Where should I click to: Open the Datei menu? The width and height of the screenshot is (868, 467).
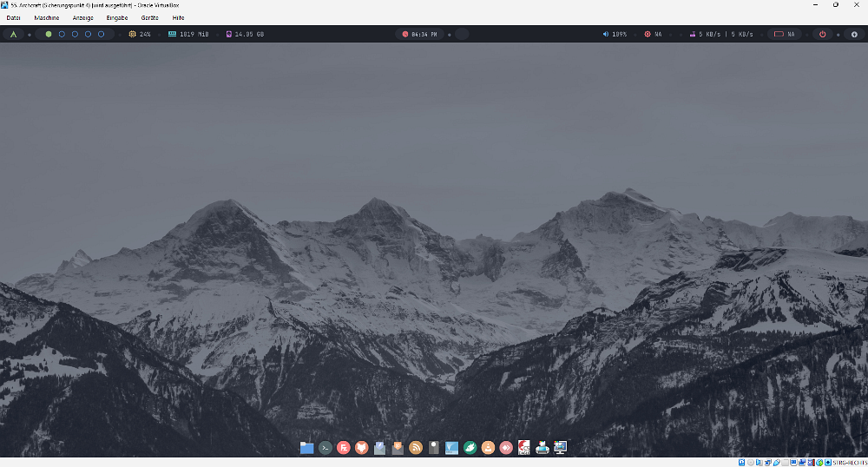13,17
